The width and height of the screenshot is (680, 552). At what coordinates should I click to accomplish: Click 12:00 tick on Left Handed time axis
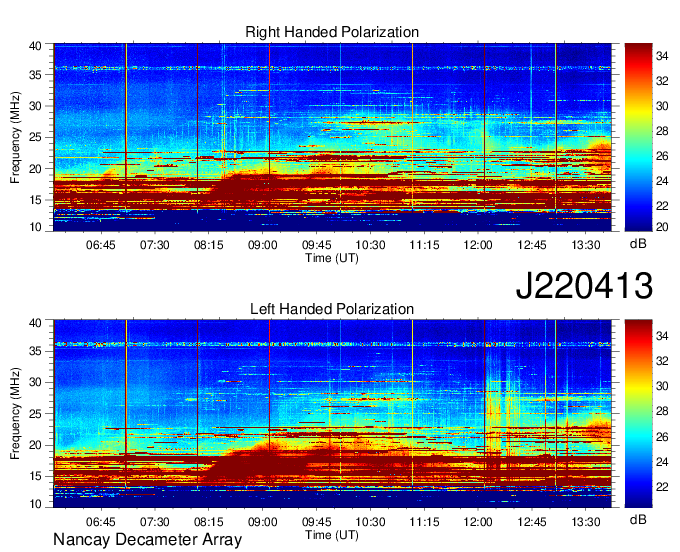pyautogui.click(x=478, y=521)
